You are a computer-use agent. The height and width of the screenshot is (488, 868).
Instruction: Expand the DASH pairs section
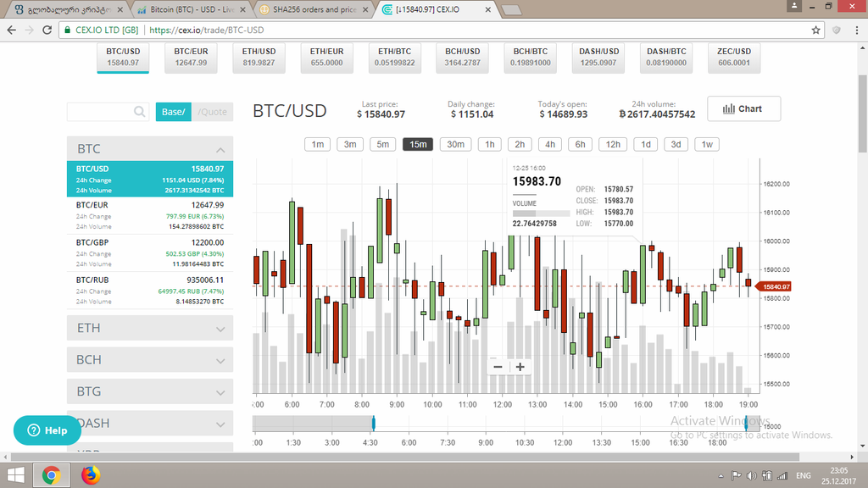(150, 424)
